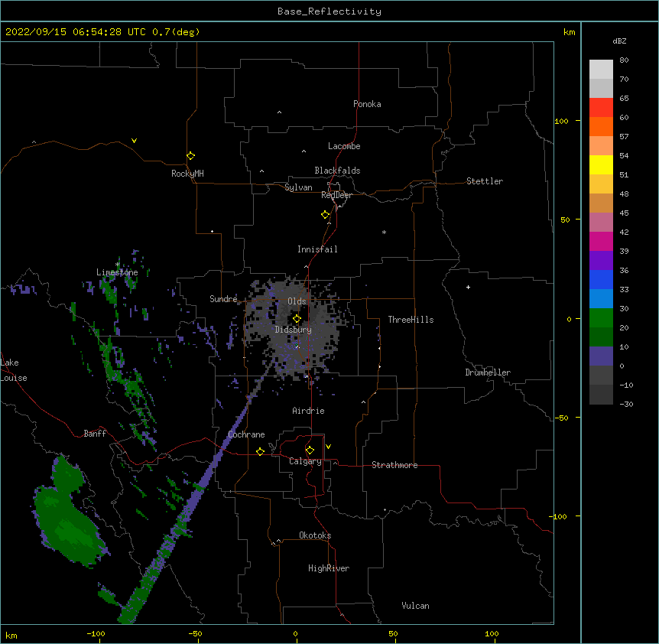Viewport: 659px width, 644px height.
Task: Select the purple 10 dBZ legend color
Action: 601,356
